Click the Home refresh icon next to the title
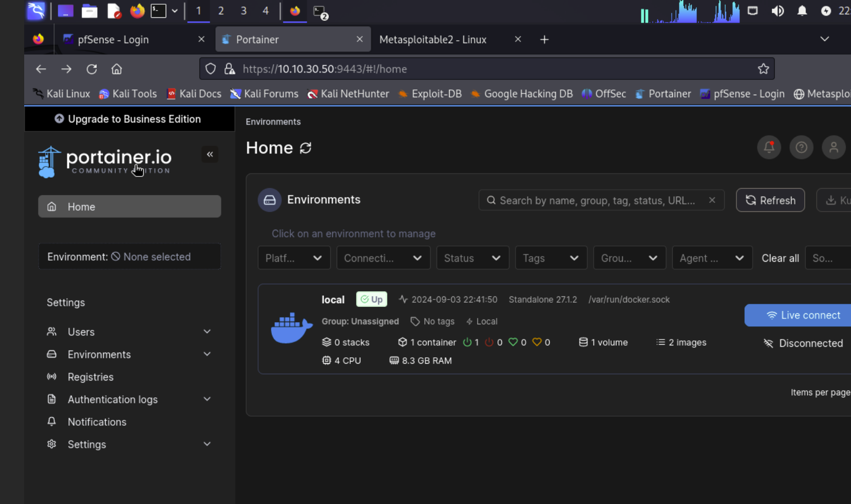This screenshot has width=851, height=504. [306, 148]
